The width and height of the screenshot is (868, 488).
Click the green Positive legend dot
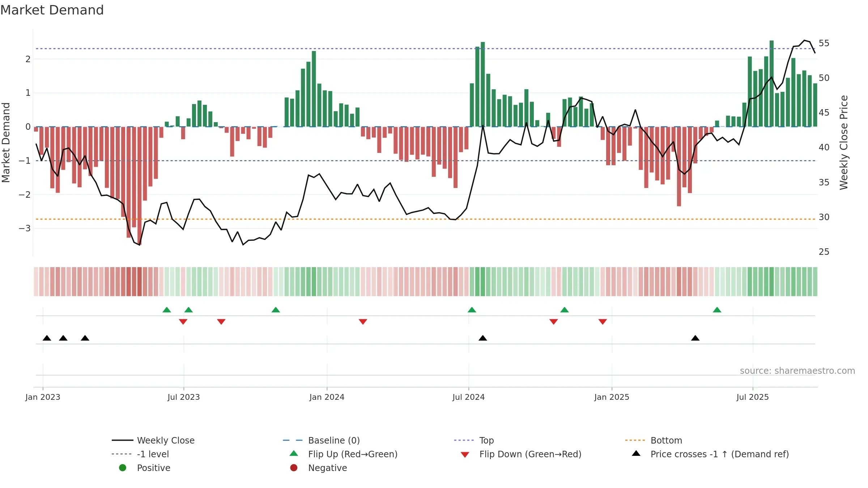123,468
